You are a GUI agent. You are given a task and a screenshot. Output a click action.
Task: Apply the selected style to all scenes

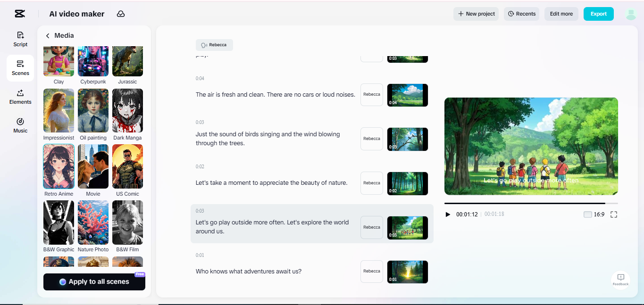(94, 281)
